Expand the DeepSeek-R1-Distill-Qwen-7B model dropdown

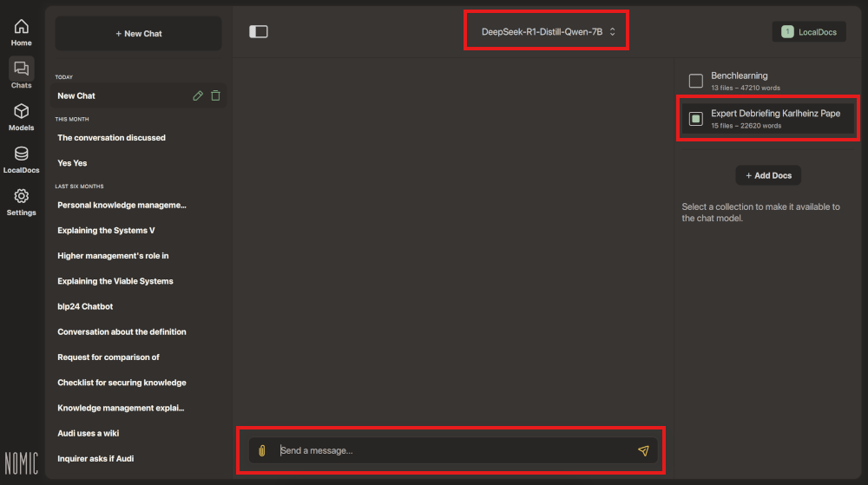pyautogui.click(x=548, y=32)
